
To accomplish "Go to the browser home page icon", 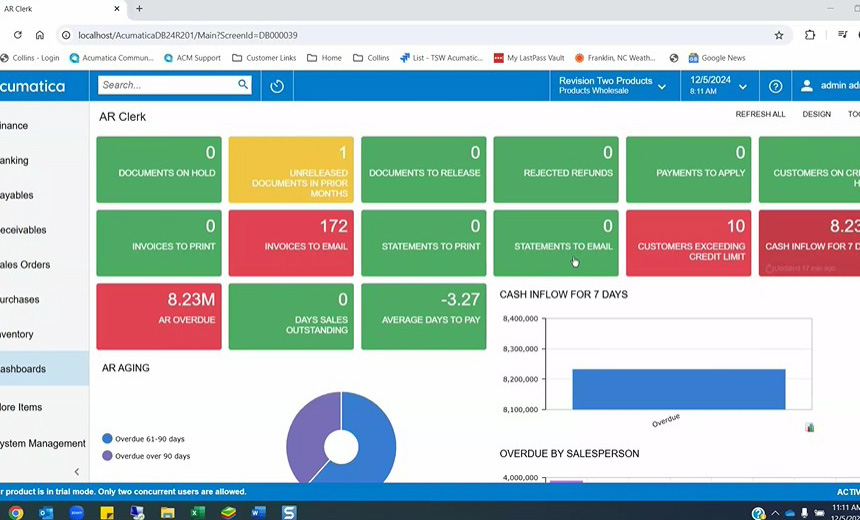I will point(39,35).
